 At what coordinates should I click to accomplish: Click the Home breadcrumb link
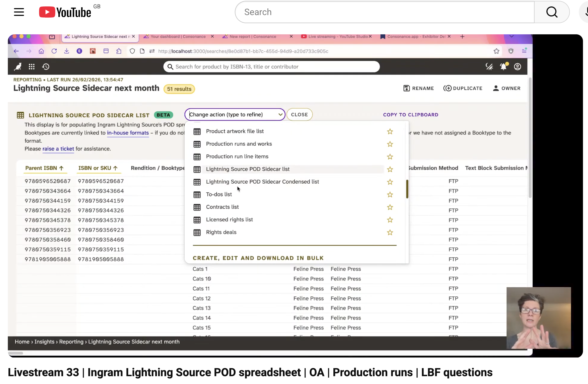(22, 342)
